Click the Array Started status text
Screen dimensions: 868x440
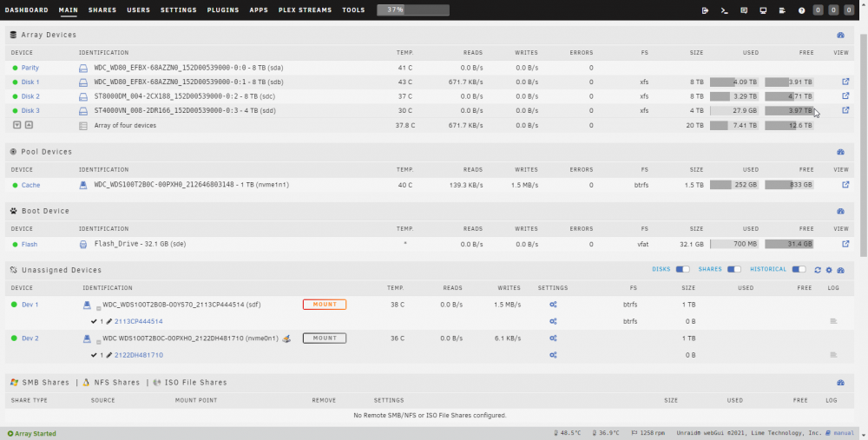click(31, 433)
